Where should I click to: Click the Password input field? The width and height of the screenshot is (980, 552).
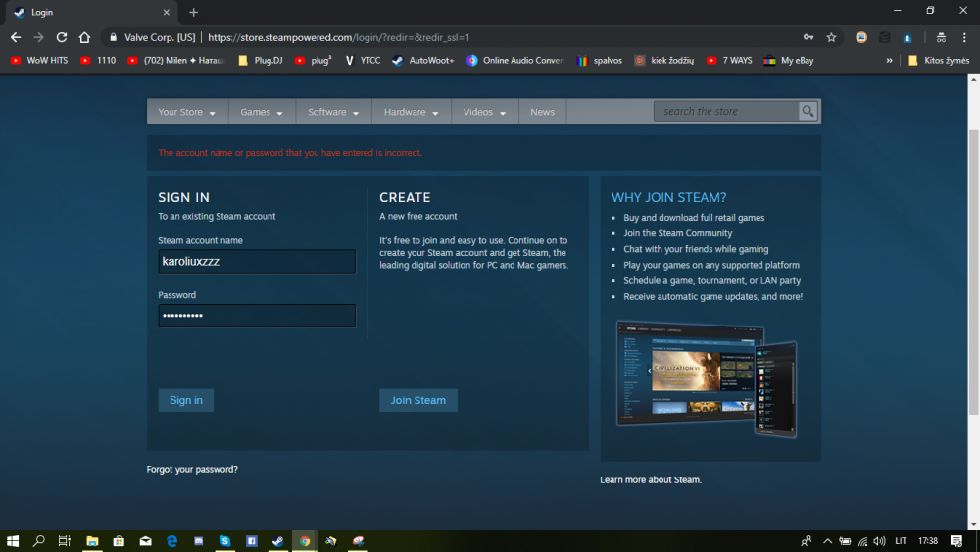(x=257, y=316)
